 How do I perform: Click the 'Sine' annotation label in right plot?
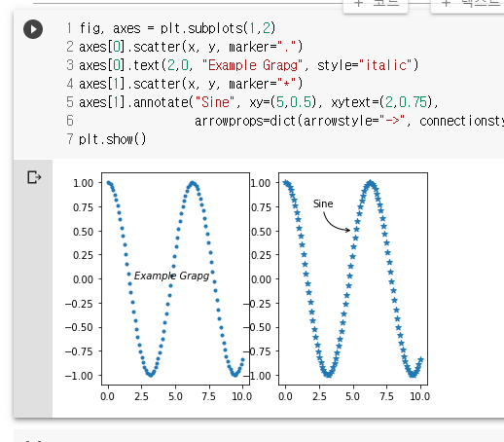point(323,203)
